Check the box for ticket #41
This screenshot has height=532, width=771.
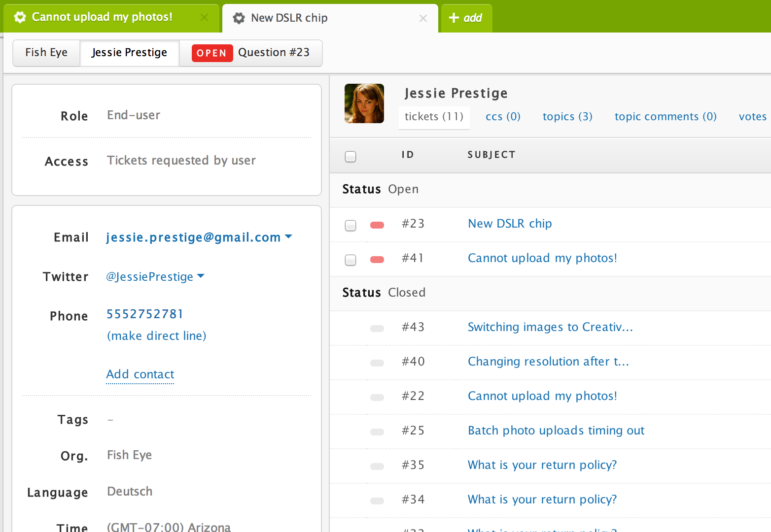pos(350,260)
